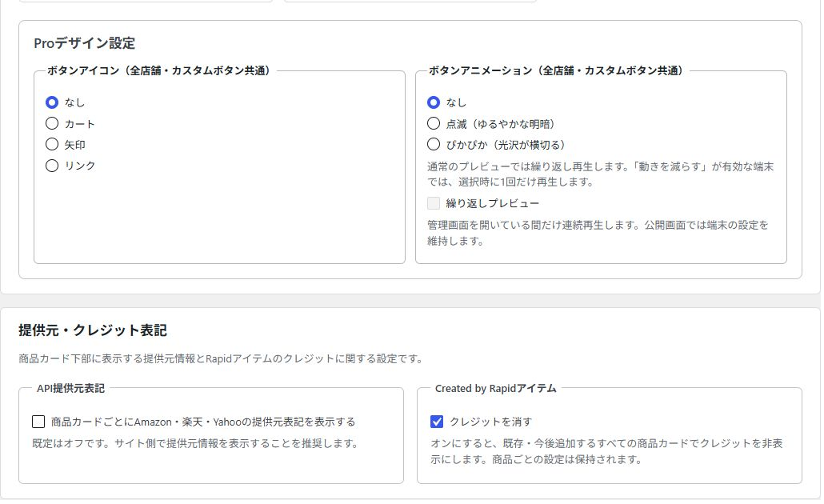Choose 点滅（ゆるやかな明暗）animation option

pos(433,123)
